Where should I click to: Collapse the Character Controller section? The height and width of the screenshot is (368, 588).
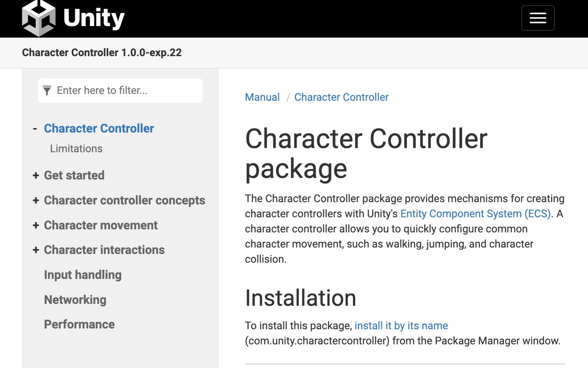[x=35, y=129]
